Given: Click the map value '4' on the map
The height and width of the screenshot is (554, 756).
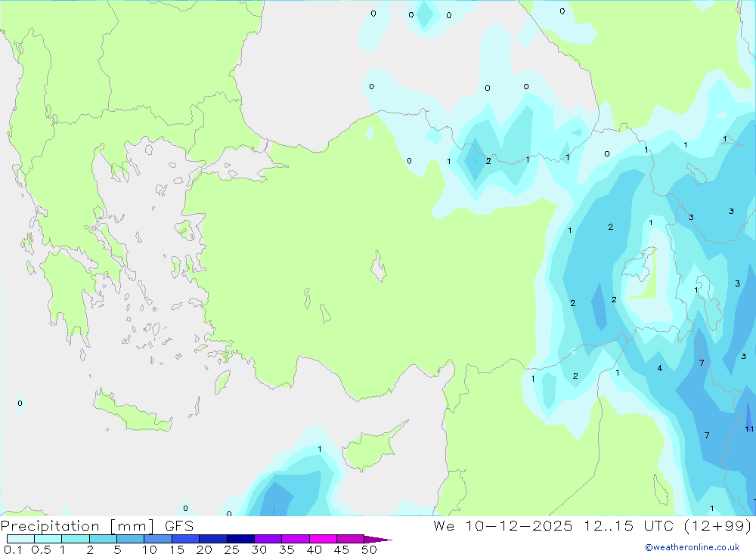Looking at the screenshot, I should [x=659, y=368].
